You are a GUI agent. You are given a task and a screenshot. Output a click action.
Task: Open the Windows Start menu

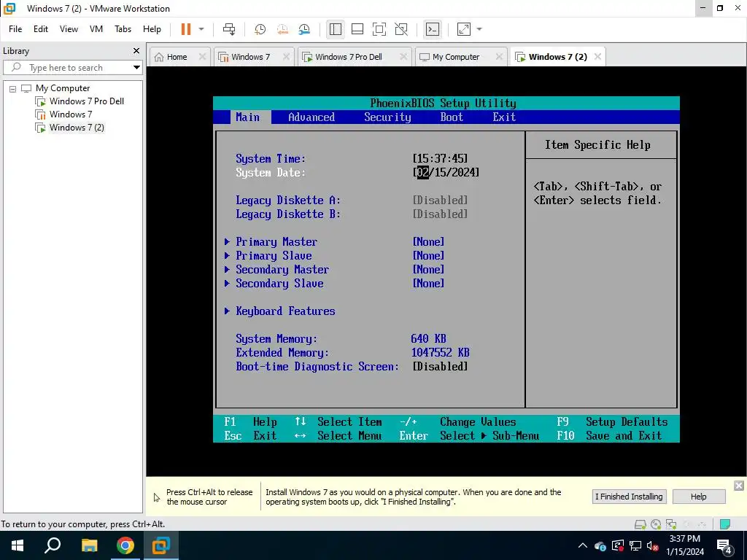pos(18,545)
